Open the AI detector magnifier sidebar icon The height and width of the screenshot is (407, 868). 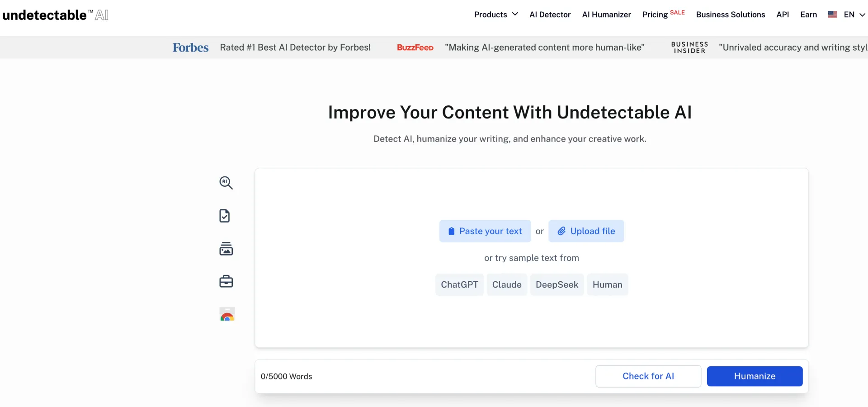click(226, 183)
